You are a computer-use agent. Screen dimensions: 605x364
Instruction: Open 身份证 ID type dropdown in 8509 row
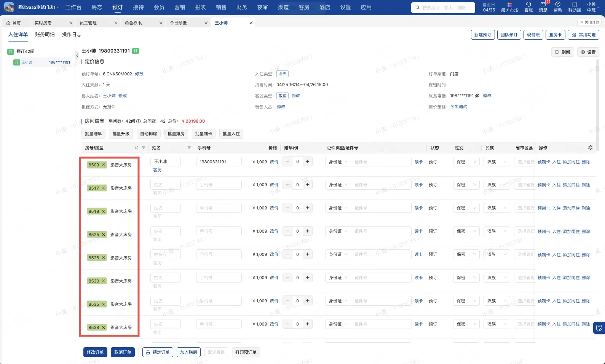point(338,162)
